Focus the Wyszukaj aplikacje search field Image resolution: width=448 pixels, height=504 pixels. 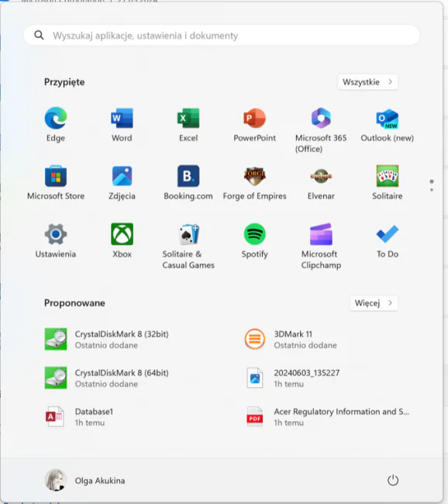[222, 36]
